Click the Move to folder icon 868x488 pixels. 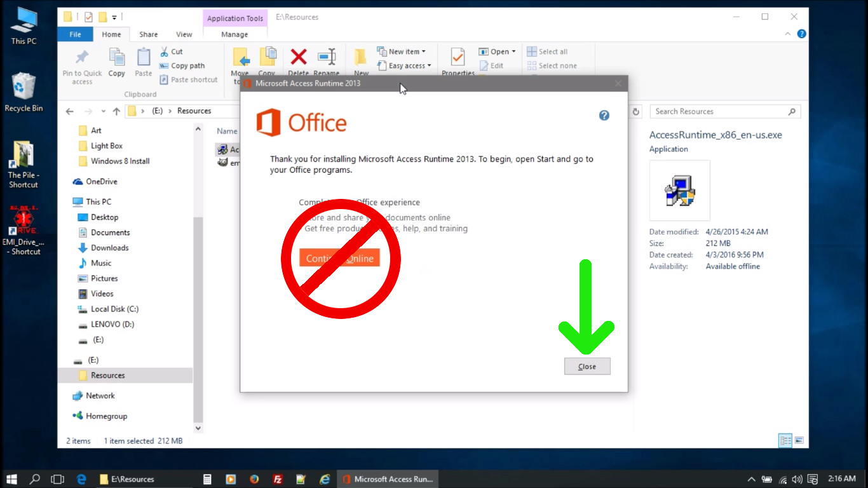(240, 57)
